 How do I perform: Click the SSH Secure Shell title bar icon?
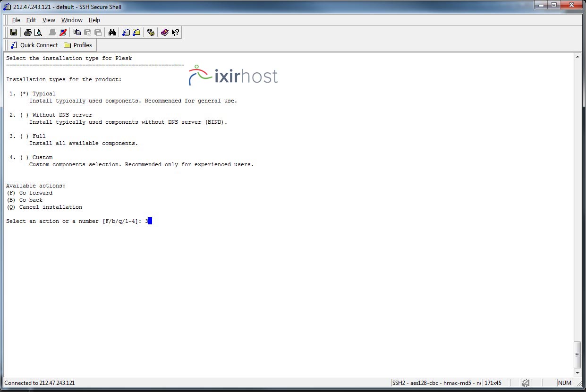coord(7,7)
